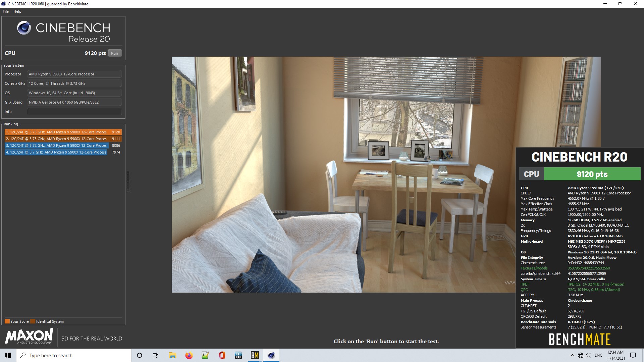Open the blue bar-chart app on taskbar
644x362 pixels.
(x=238, y=355)
